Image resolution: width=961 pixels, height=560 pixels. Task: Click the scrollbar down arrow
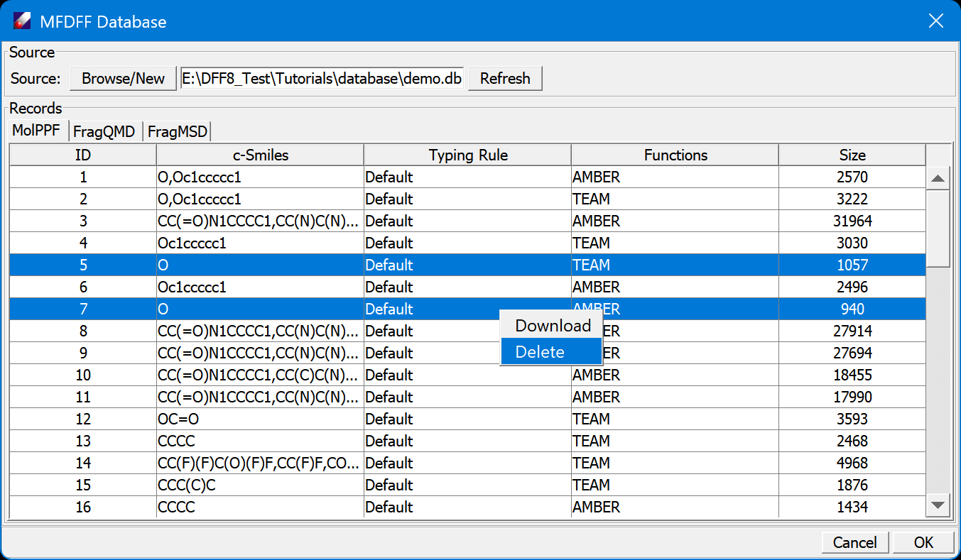pyautogui.click(x=938, y=505)
